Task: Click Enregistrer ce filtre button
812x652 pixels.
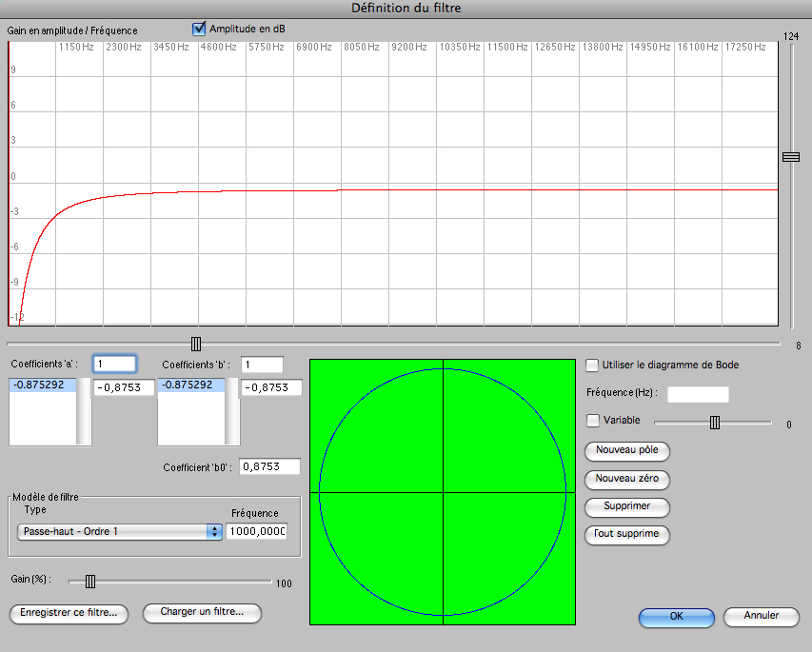Action: [69, 613]
